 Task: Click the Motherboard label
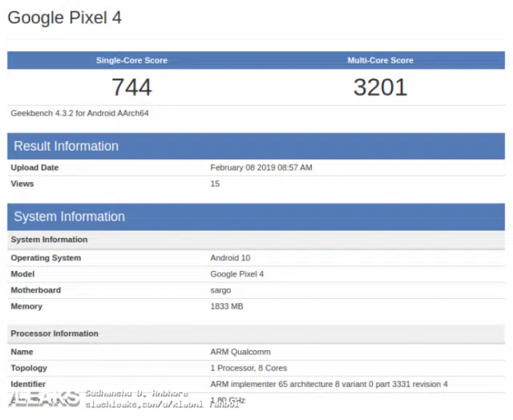pyautogui.click(x=35, y=290)
